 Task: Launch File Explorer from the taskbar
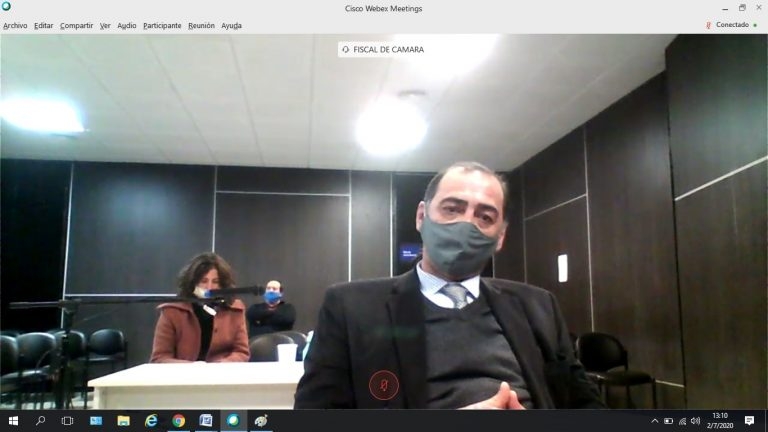[x=123, y=421]
